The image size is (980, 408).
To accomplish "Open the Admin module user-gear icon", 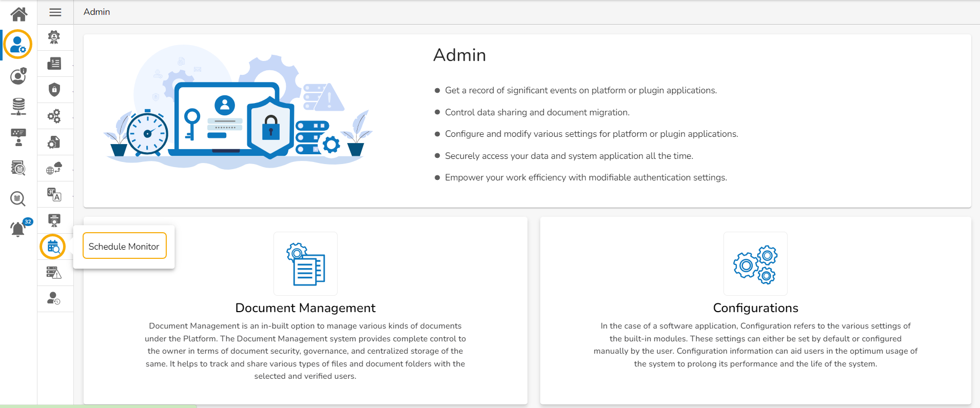I will [18, 45].
